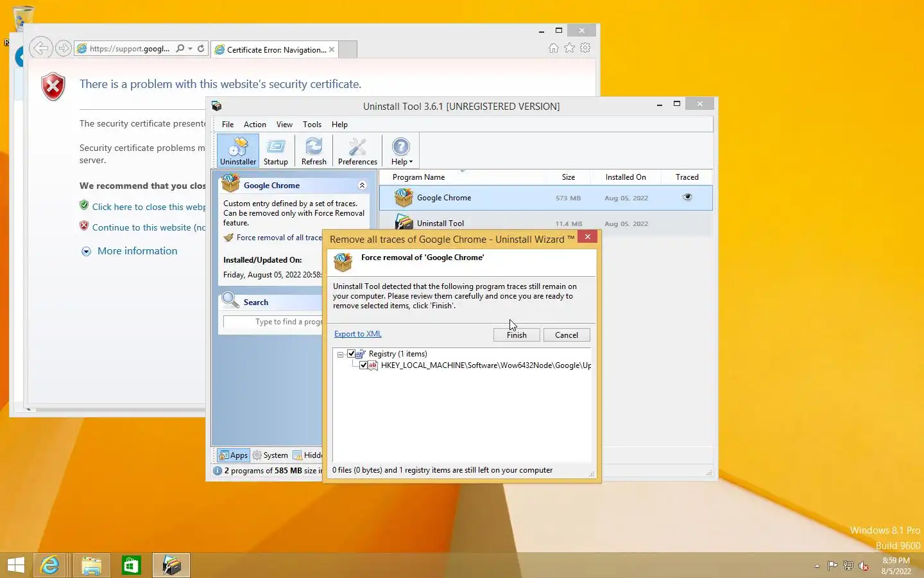
Task: Collapse the Registry tree node
Action: point(340,355)
